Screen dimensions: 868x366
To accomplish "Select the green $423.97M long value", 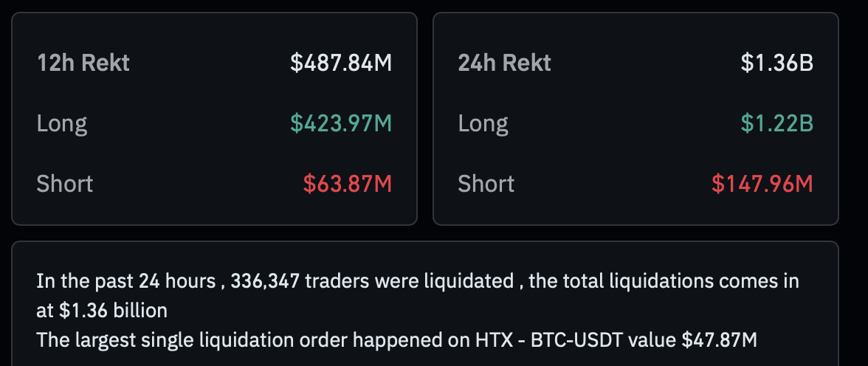I will 340,123.
